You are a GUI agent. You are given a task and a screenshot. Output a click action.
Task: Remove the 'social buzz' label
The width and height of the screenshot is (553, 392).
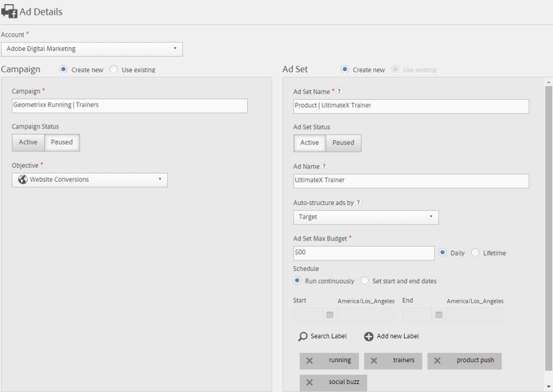(x=309, y=382)
